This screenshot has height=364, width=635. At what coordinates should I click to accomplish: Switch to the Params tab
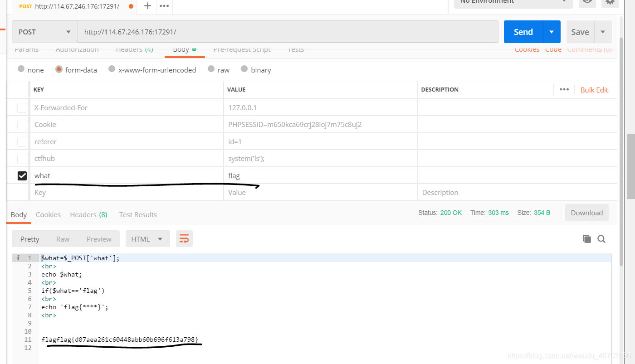[27, 49]
